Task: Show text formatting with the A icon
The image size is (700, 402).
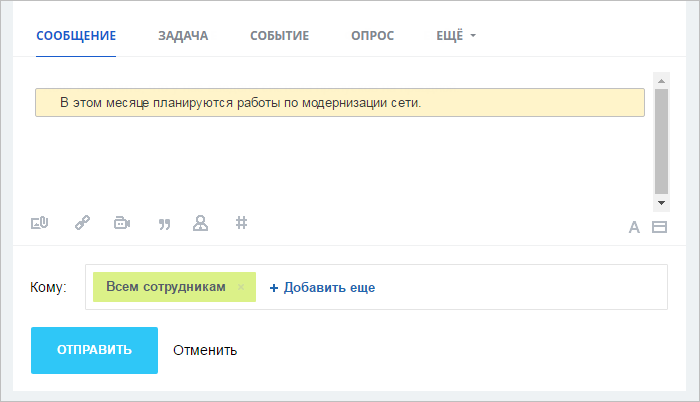Action: 634,227
